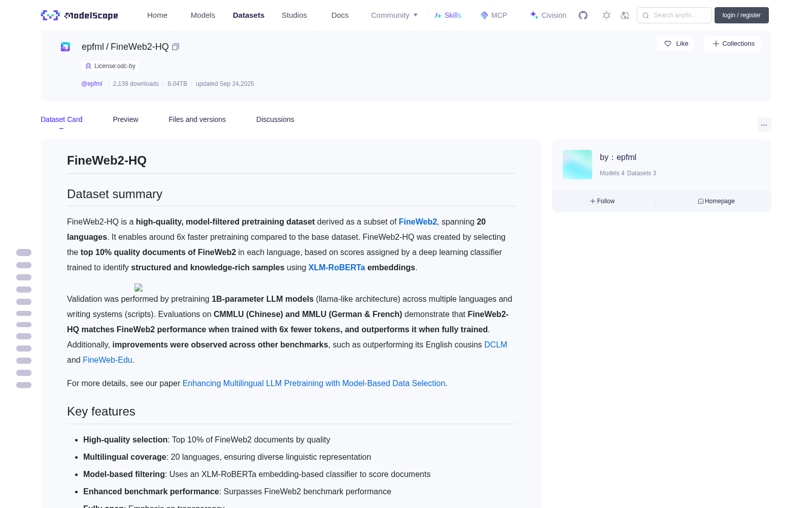This screenshot has width=812, height=508.
Task: Click the search anything input field
Action: point(674,15)
